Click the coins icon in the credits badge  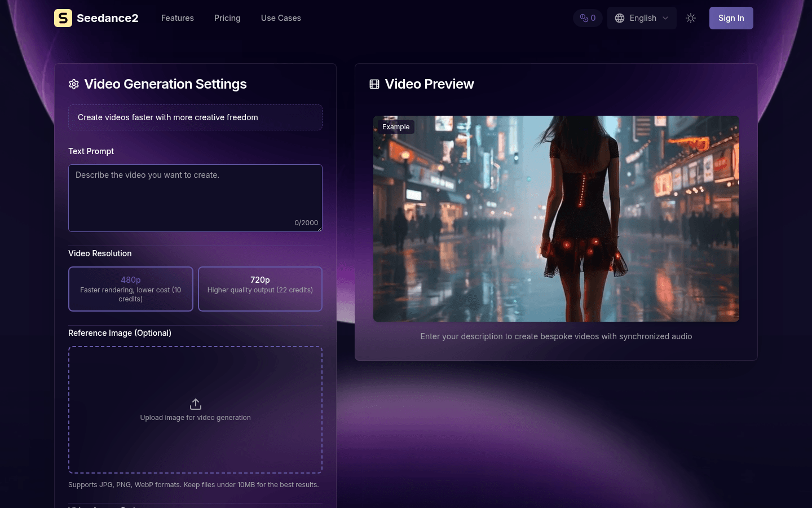[582, 17]
